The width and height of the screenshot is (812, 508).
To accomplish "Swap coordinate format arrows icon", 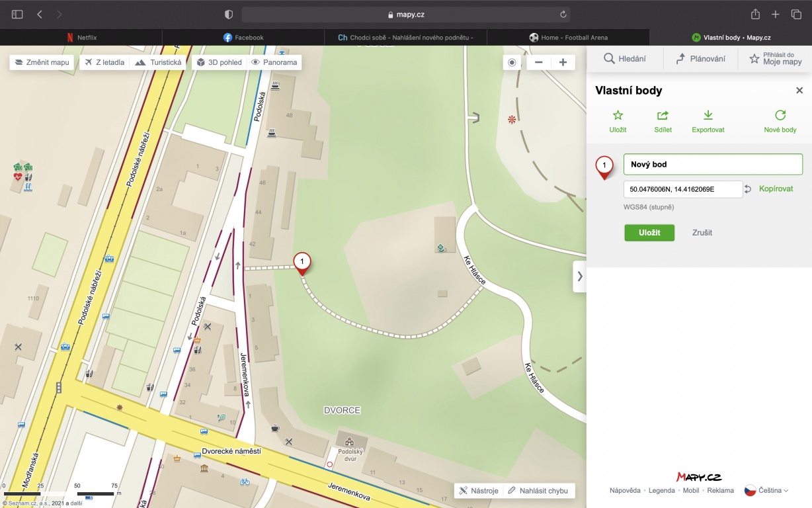I will (x=748, y=189).
